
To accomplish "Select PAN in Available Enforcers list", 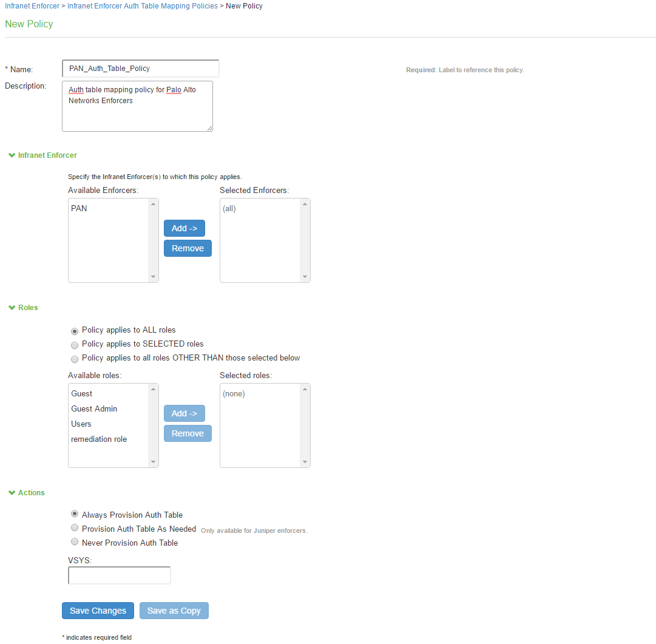I will [79, 208].
